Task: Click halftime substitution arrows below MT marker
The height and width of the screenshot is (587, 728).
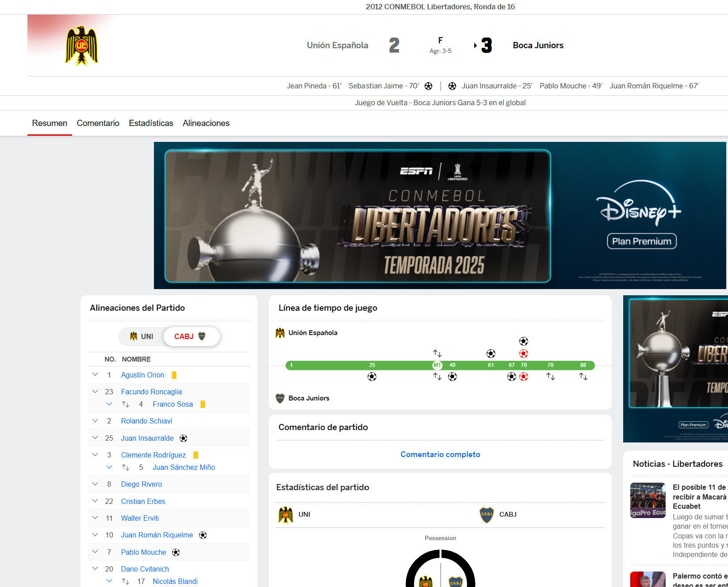Action: point(437,377)
